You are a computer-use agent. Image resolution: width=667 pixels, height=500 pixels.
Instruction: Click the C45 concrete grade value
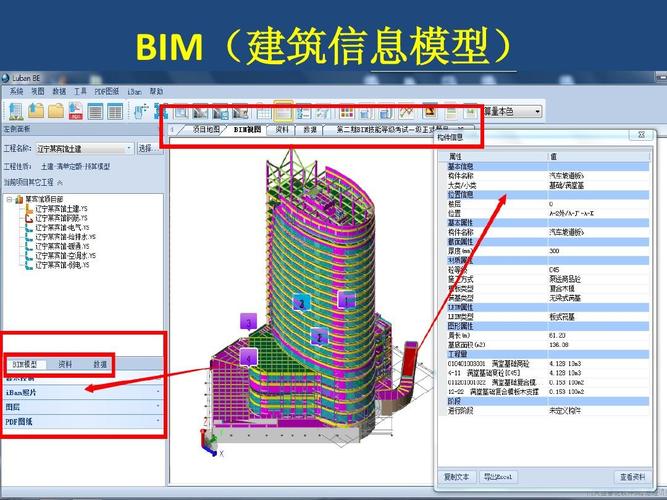554,270
